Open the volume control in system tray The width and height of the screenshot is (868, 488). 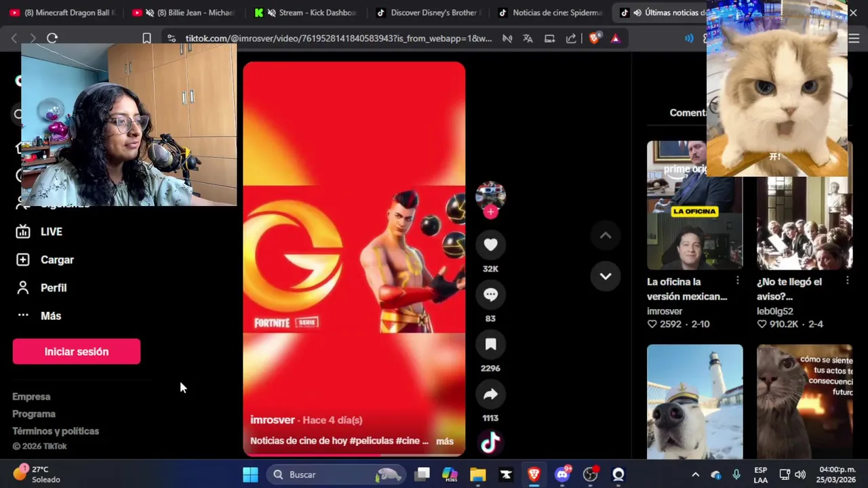[800, 474]
